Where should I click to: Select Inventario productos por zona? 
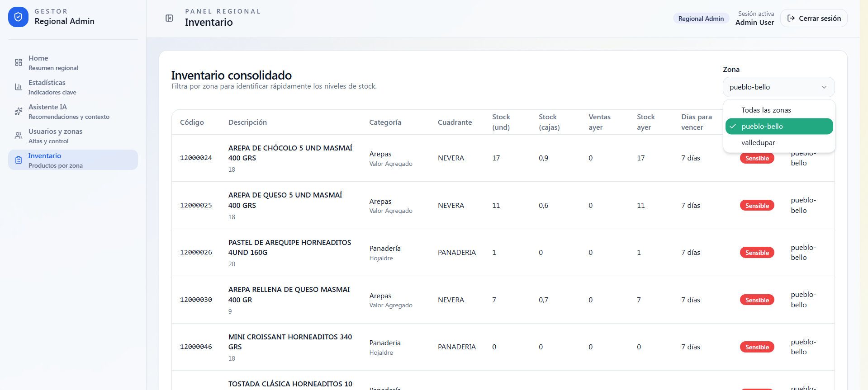point(73,160)
